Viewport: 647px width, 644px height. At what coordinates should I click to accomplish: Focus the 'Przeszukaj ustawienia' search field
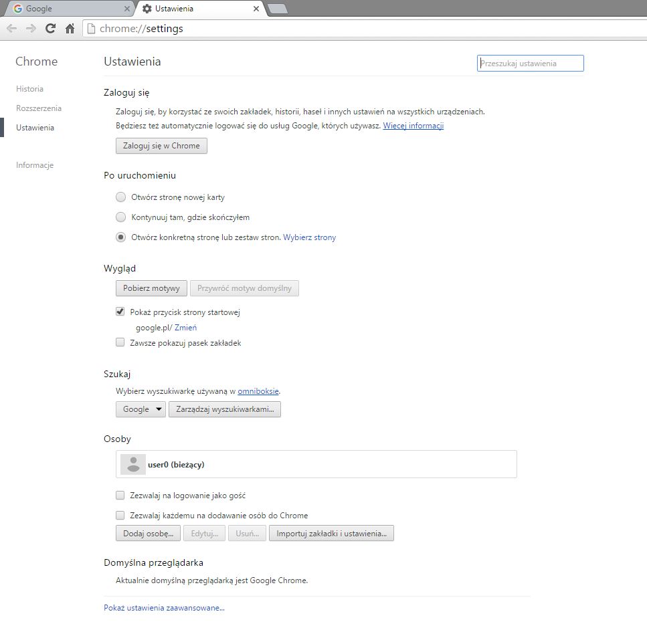530,64
